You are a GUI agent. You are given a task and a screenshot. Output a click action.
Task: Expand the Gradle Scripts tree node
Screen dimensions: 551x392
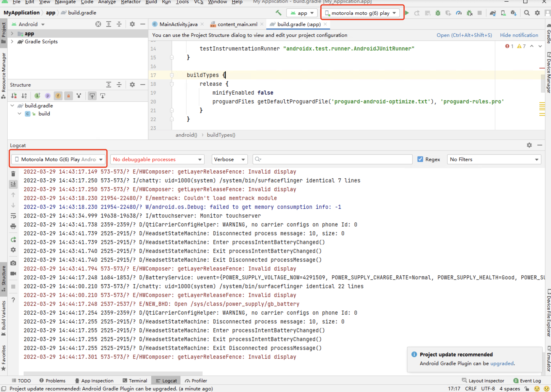pos(12,41)
